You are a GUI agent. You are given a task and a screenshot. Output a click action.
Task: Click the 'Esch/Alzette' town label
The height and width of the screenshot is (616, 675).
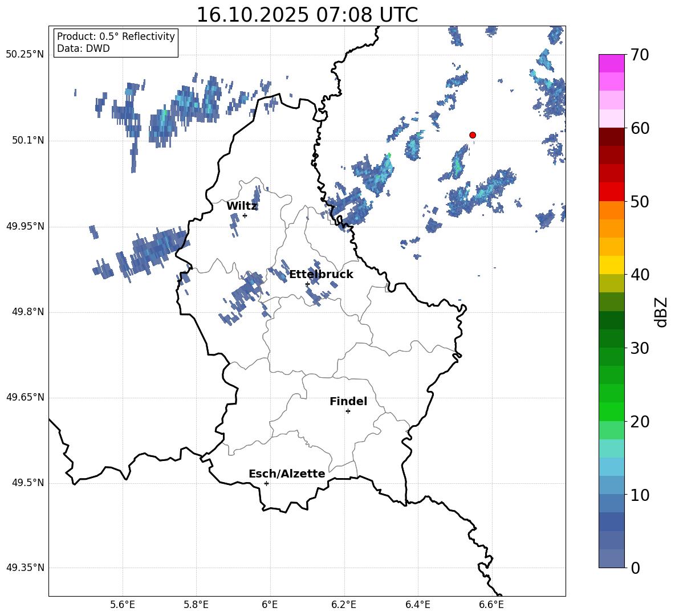287,474
